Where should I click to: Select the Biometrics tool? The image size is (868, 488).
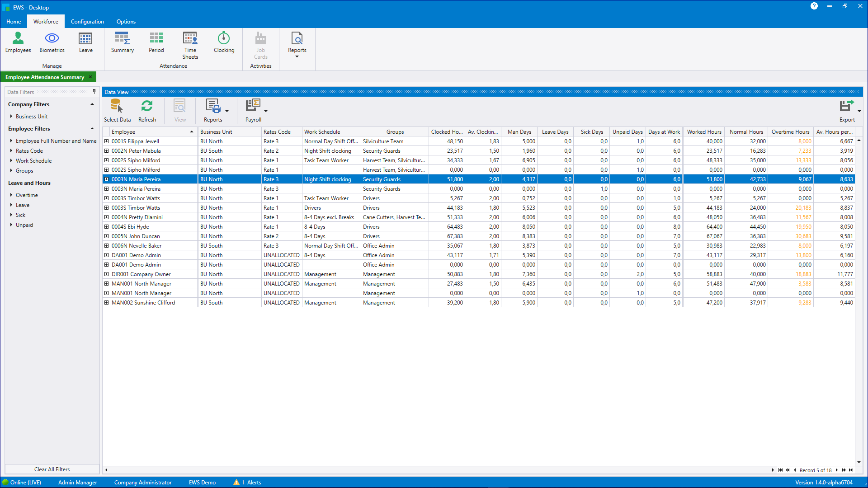pyautogui.click(x=52, y=43)
